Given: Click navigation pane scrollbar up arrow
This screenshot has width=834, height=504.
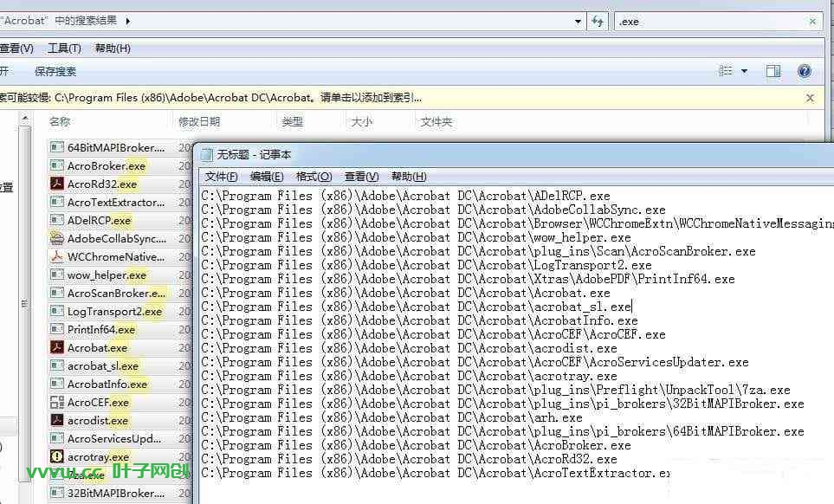Looking at the screenshot, I should tap(25, 120).
